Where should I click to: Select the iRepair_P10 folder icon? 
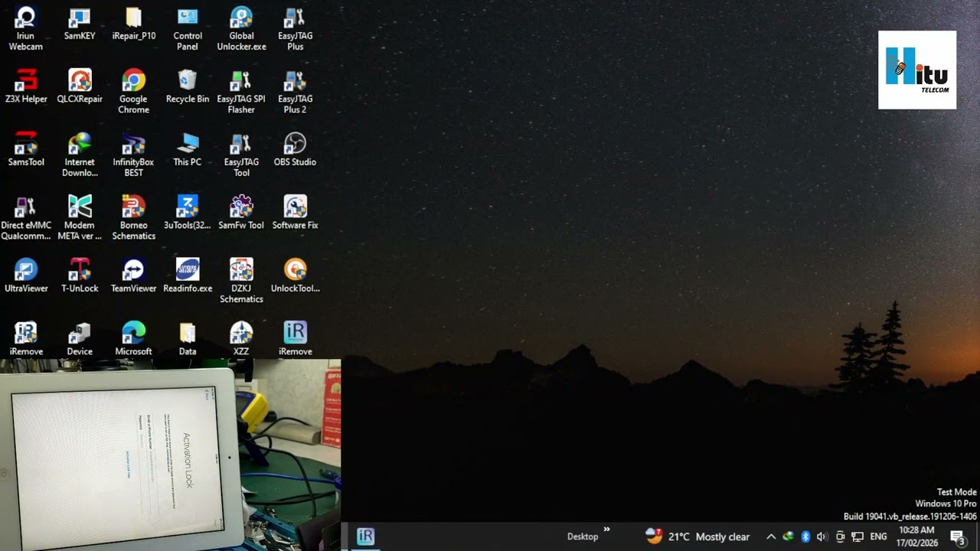[x=133, y=24]
